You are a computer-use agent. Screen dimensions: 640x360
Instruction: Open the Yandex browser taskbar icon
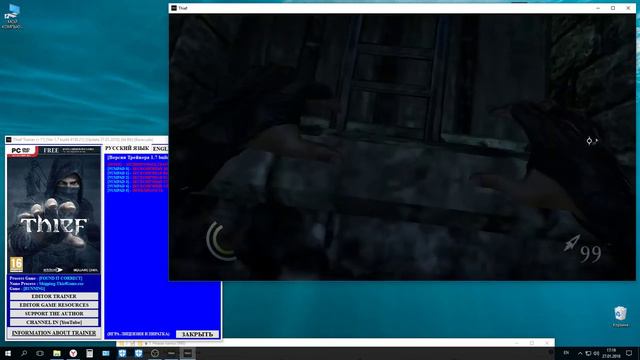pos(73,353)
